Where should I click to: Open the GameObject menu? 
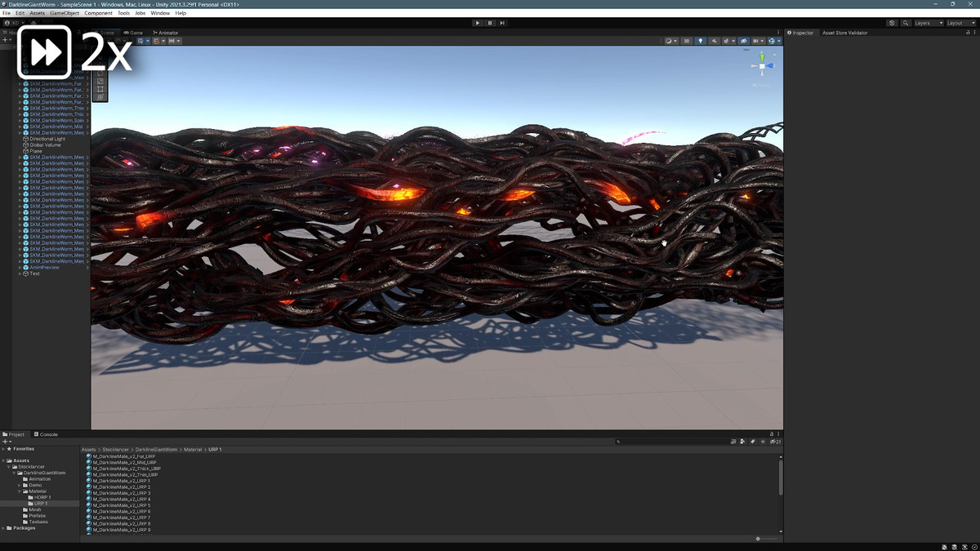coord(65,13)
